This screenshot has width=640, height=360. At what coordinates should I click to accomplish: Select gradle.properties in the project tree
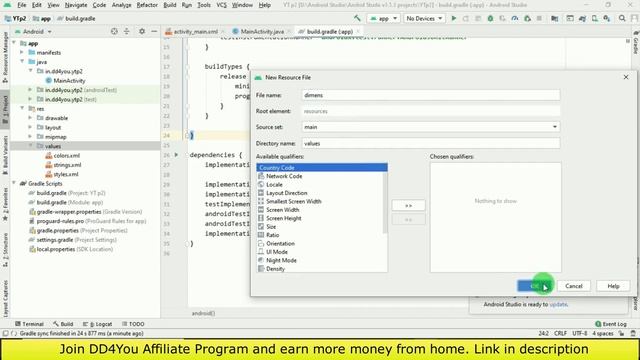(x=78, y=230)
